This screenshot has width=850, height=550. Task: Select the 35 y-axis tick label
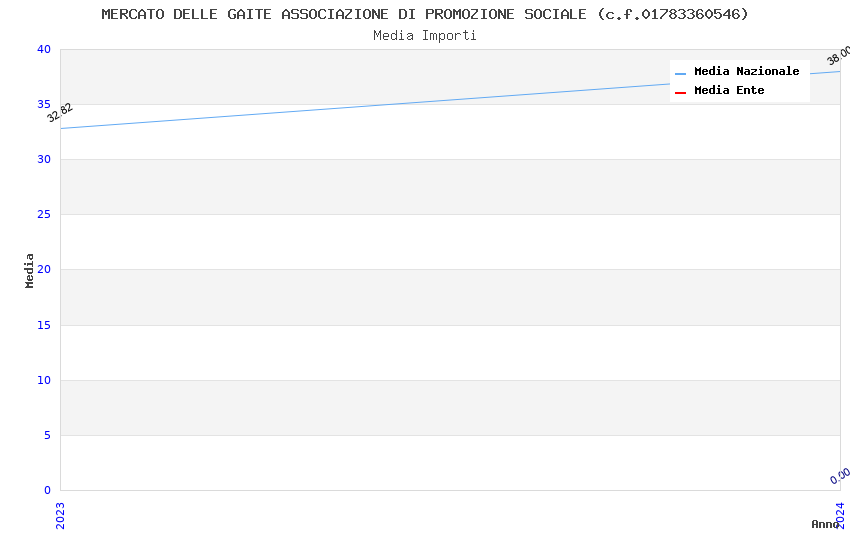point(43,105)
